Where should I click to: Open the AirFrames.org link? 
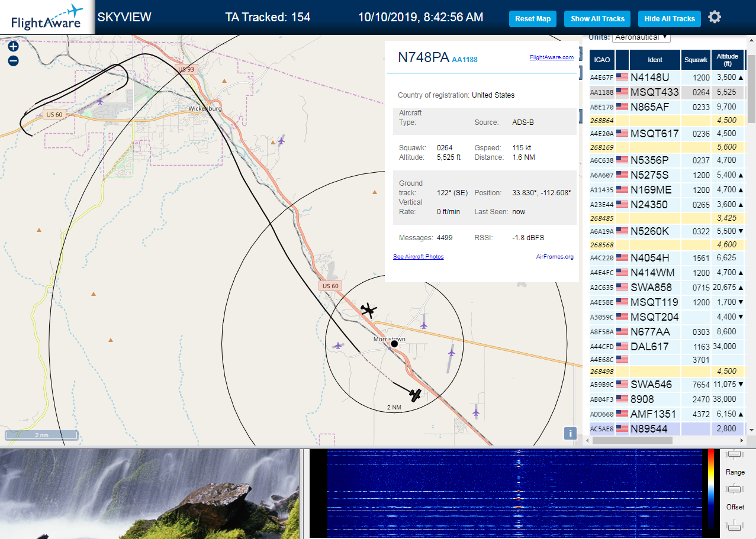click(x=555, y=257)
